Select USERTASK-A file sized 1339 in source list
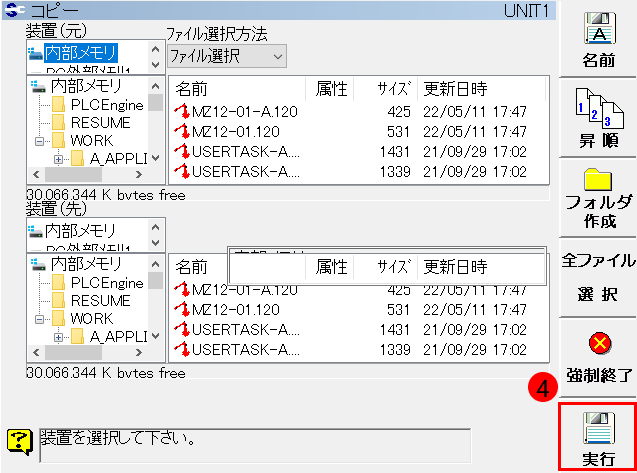 coord(246,171)
